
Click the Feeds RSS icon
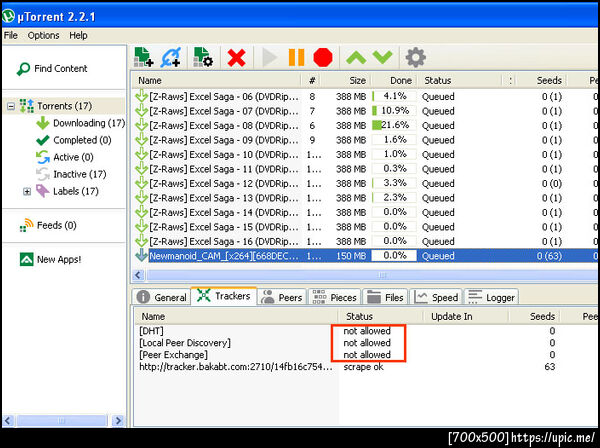[x=26, y=225]
